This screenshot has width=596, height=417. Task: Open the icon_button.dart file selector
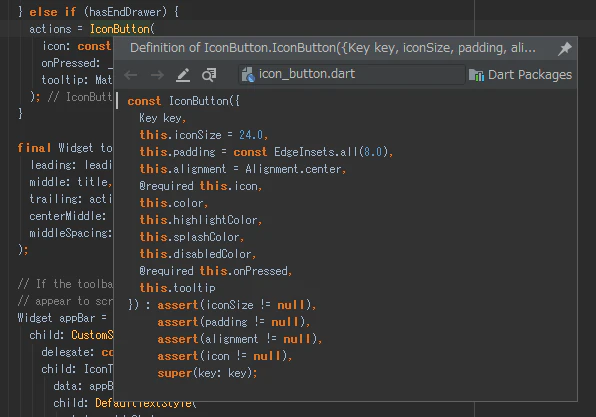coord(352,74)
